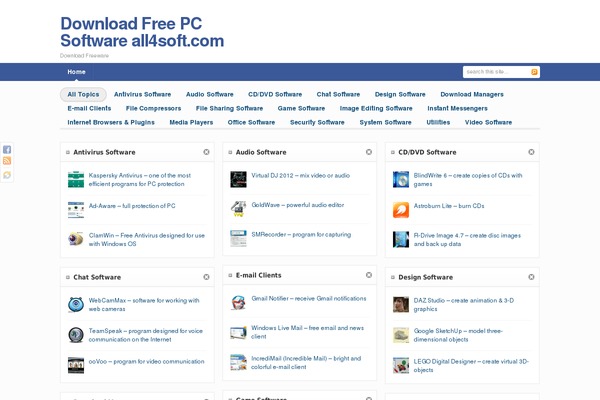
Task: Click the Chat Software panel heading
Action: pyautogui.click(x=97, y=277)
